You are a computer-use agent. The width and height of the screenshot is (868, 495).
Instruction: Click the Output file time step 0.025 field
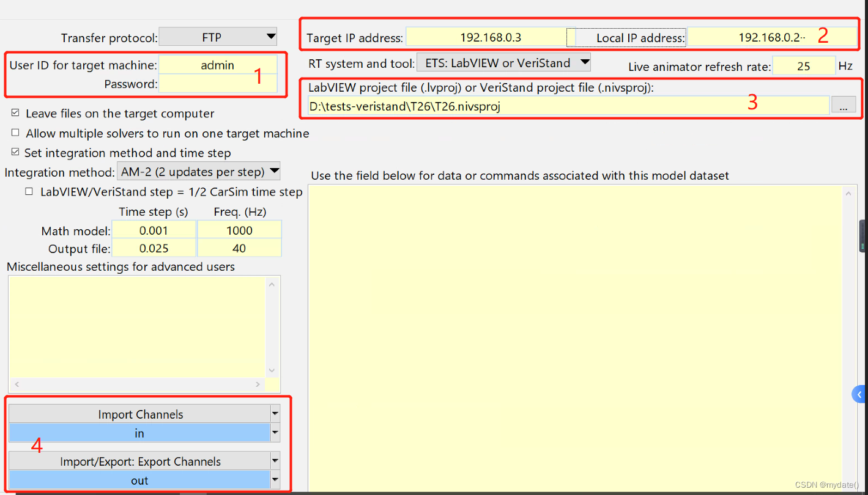click(154, 248)
